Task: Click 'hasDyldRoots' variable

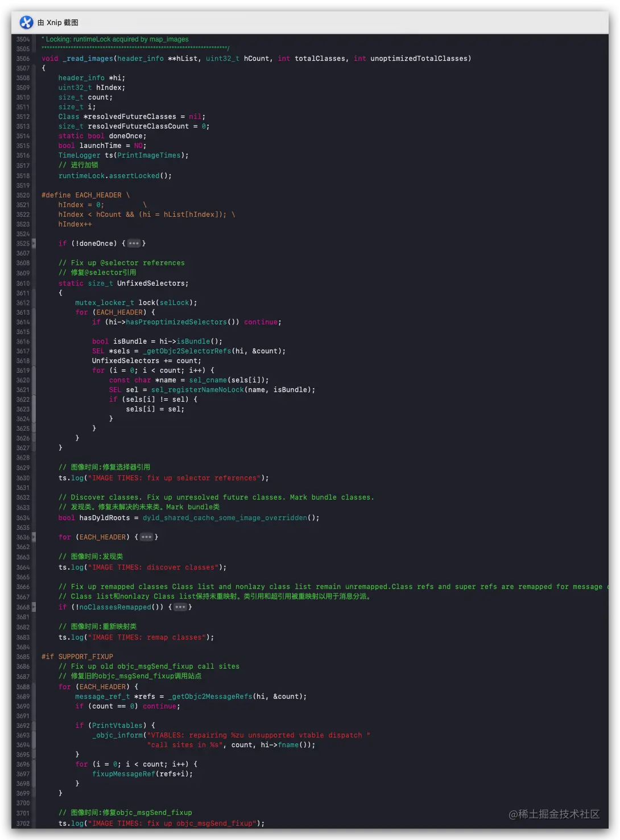Action: (x=105, y=518)
